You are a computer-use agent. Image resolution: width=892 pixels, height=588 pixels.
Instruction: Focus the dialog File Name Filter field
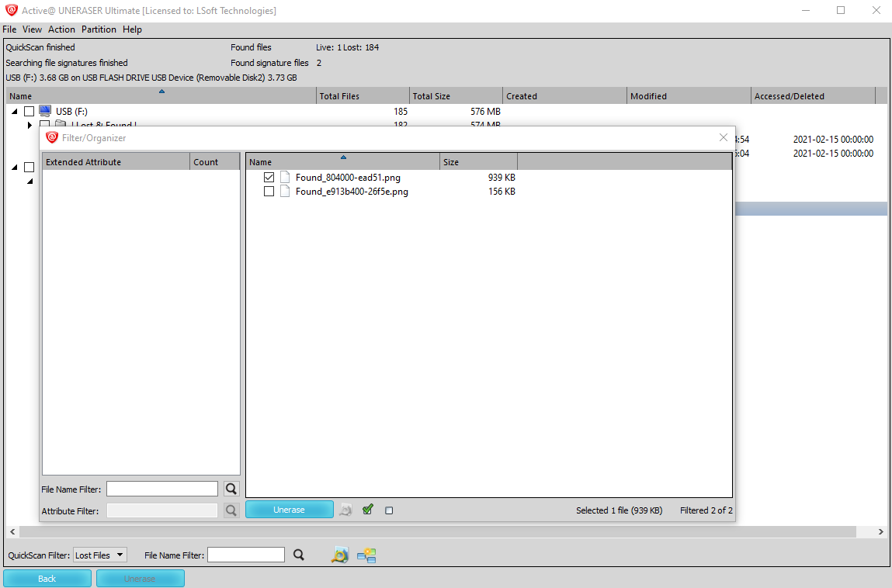tap(162, 489)
